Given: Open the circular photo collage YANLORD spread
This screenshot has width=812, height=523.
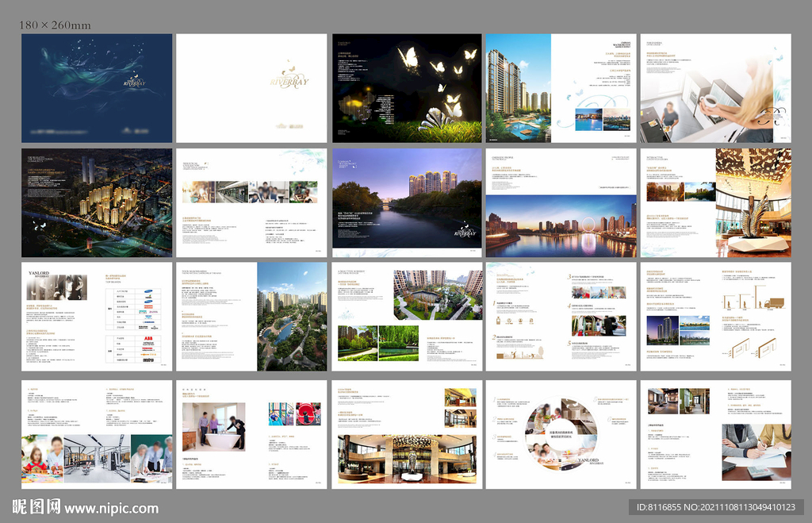Looking at the screenshot, I should click(561, 434).
